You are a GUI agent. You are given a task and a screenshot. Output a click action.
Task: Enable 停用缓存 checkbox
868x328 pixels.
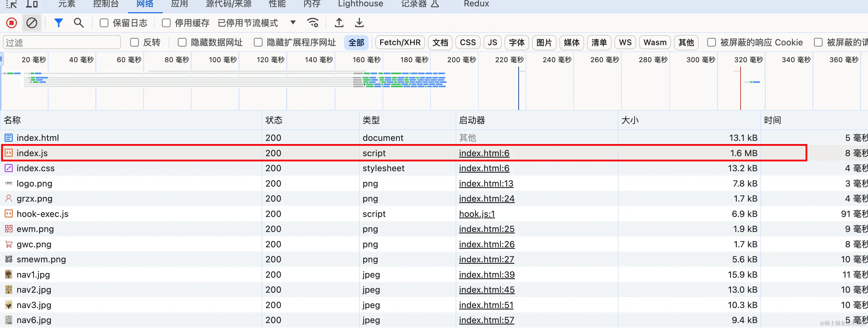(166, 23)
